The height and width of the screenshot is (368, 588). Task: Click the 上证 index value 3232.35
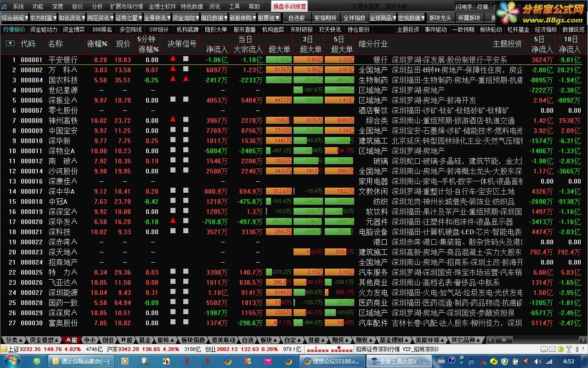(30, 350)
